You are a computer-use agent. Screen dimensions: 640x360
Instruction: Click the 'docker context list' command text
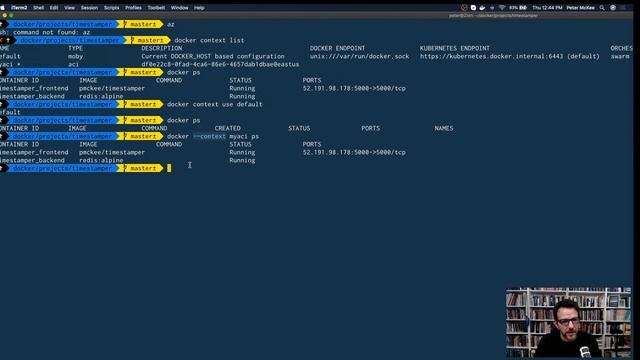pyautogui.click(x=209, y=40)
